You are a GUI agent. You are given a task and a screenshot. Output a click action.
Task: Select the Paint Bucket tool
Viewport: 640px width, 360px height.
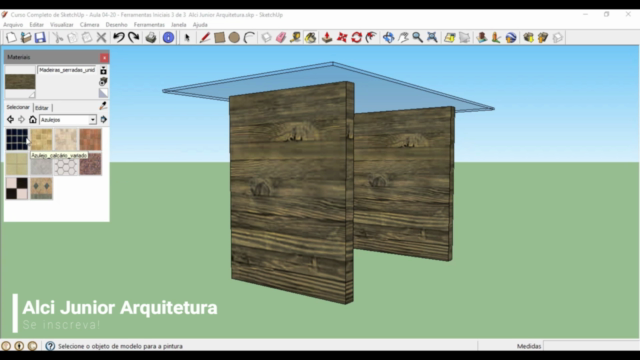coord(310,38)
